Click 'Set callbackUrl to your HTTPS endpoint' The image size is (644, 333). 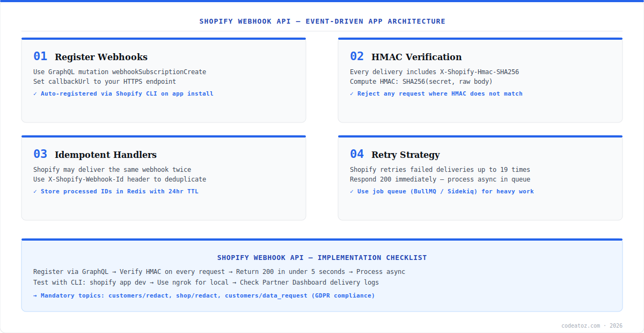click(105, 82)
